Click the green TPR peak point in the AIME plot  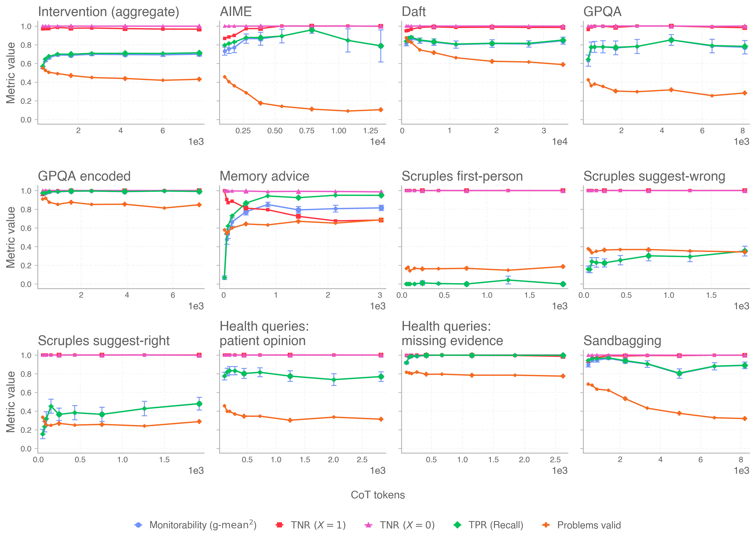(x=312, y=30)
